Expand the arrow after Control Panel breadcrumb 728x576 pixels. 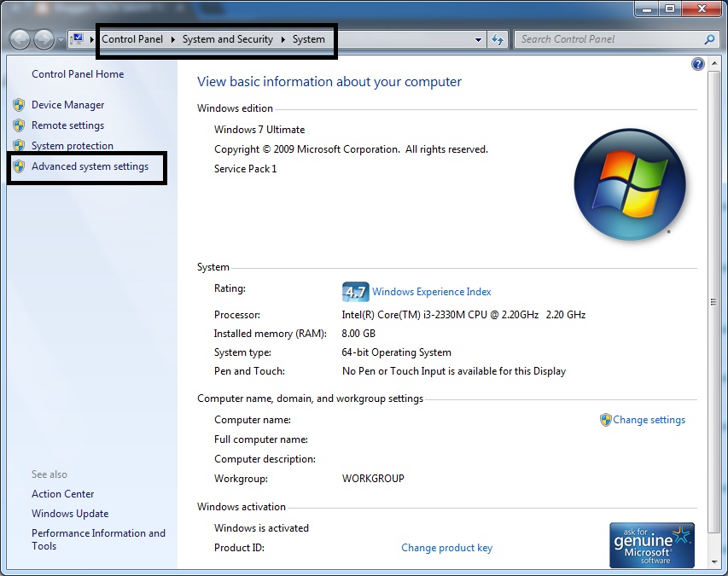pos(172,39)
